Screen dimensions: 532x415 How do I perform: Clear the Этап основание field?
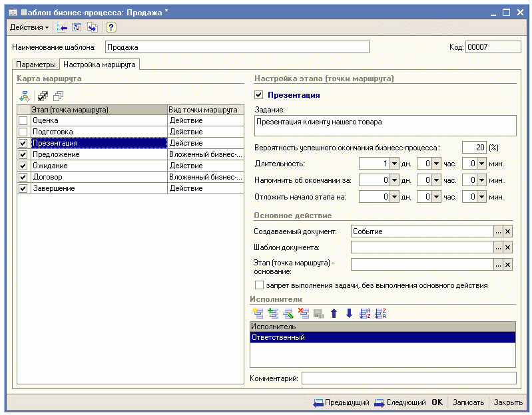(x=507, y=265)
